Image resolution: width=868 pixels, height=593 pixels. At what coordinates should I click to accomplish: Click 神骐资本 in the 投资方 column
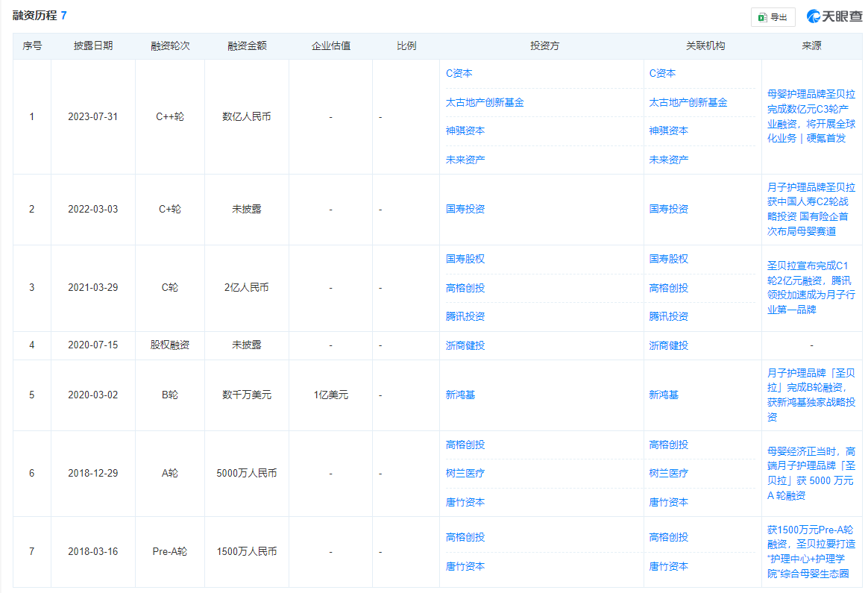pos(465,131)
